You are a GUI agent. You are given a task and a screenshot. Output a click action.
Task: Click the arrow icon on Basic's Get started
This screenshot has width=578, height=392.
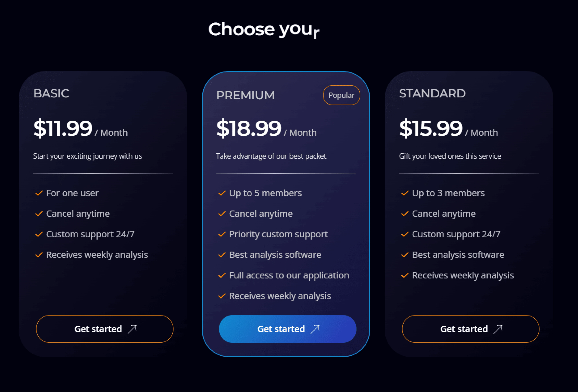(x=132, y=329)
